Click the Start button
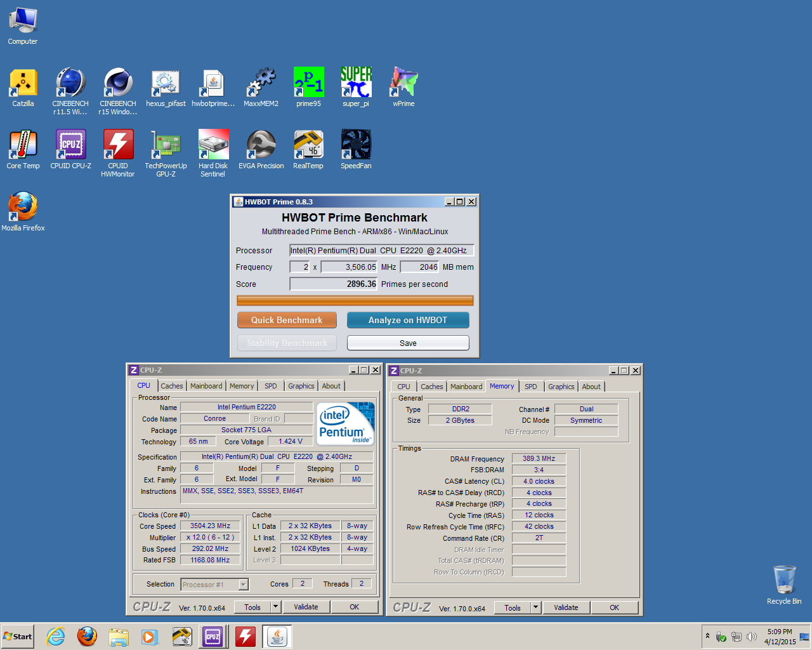 pos(18,636)
